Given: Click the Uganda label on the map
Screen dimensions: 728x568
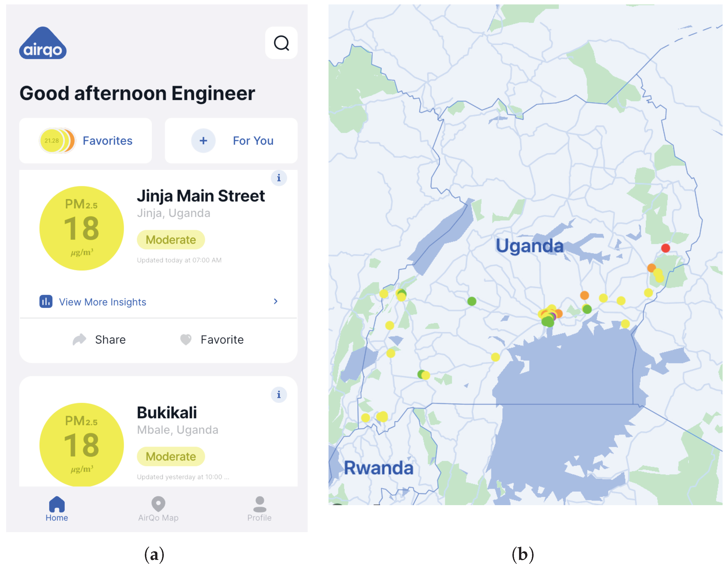Looking at the screenshot, I should click(529, 246).
